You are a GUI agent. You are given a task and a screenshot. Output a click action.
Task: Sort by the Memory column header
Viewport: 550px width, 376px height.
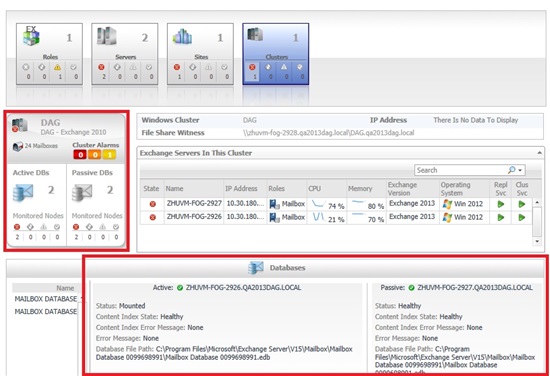(366, 189)
